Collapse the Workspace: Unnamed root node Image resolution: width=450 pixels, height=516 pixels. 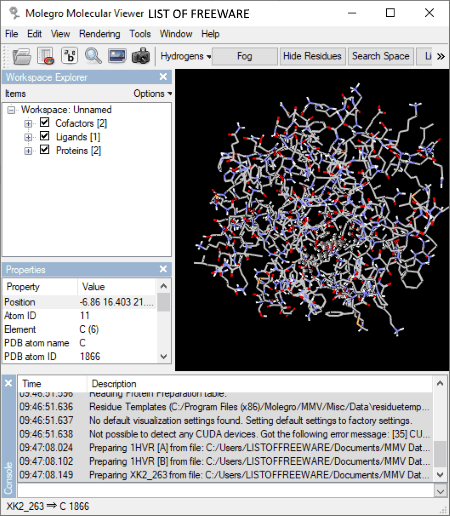coord(11,110)
